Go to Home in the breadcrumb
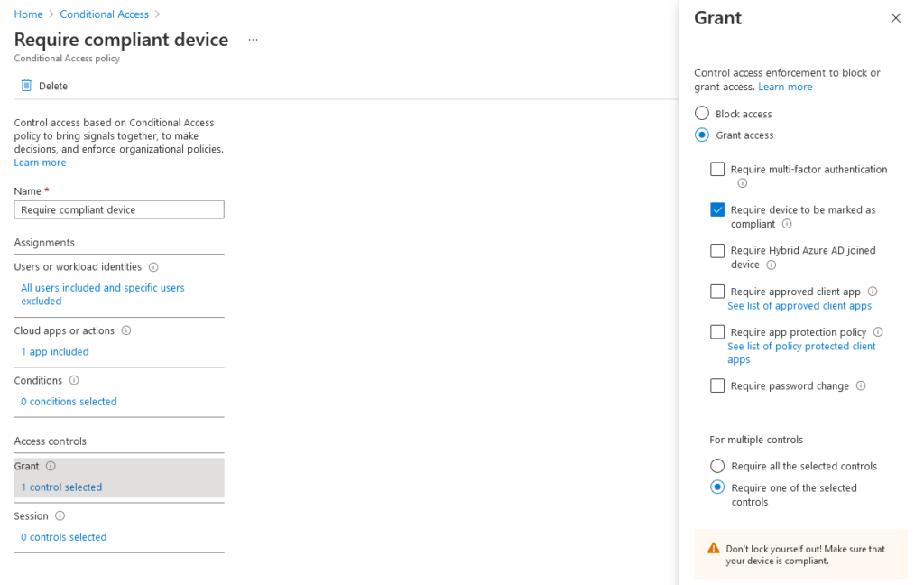Viewport: 924px width, 585px height. (28, 14)
